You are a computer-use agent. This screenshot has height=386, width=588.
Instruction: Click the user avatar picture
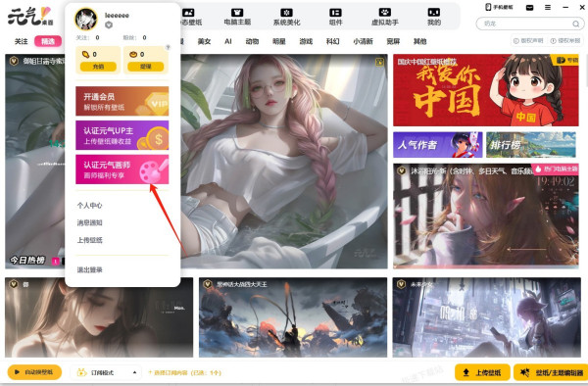(86, 19)
